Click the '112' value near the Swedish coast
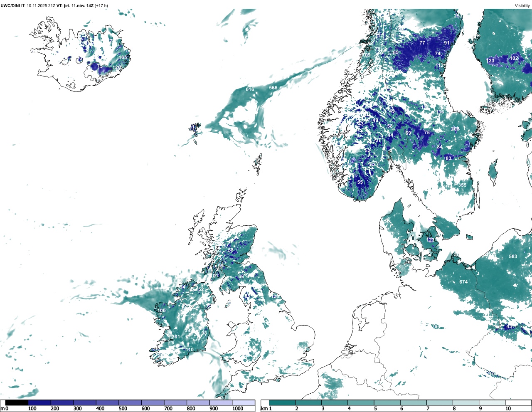Screen dimensions: 532x412 (x=440, y=66)
